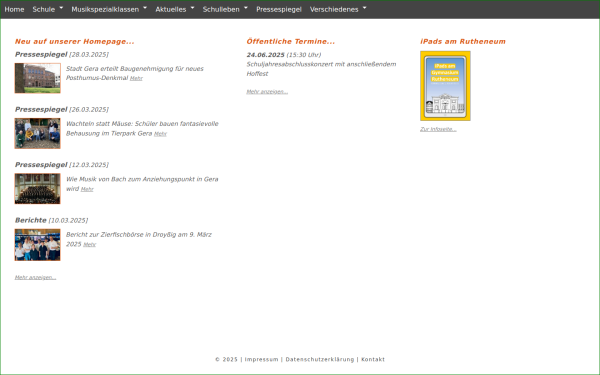Open the Zur Infoseite link
The height and width of the screenshot is (375, 600).
pyautogui.click(x=438, y=129)
